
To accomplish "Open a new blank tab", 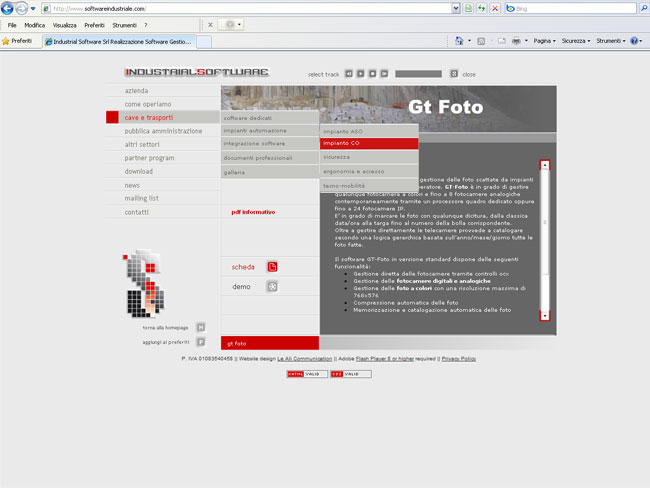I will tap(204, 42).
